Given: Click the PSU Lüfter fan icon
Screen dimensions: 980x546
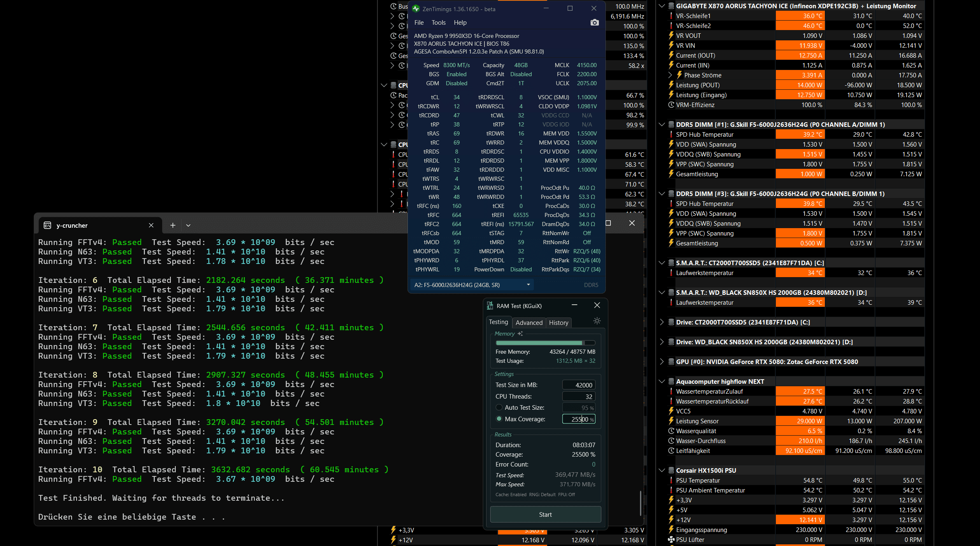Looking at the screenshot, I should (671, 539).
